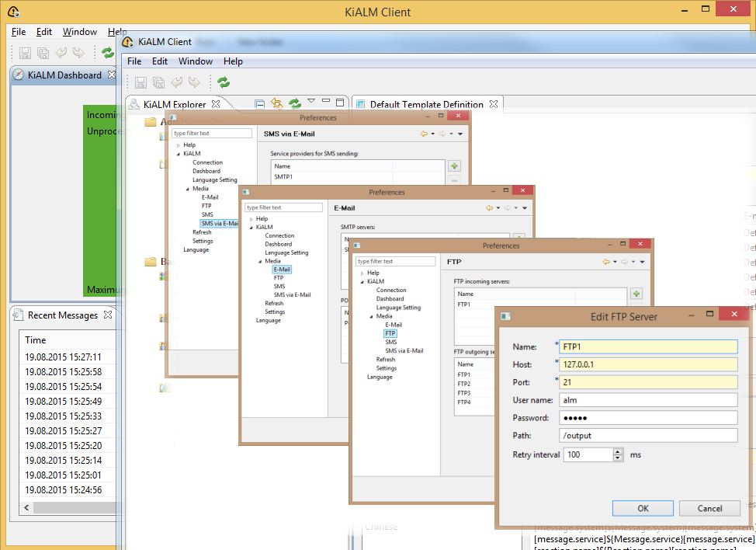Click the User name field containing alm
756x550 pixels.
coord(648,400)
